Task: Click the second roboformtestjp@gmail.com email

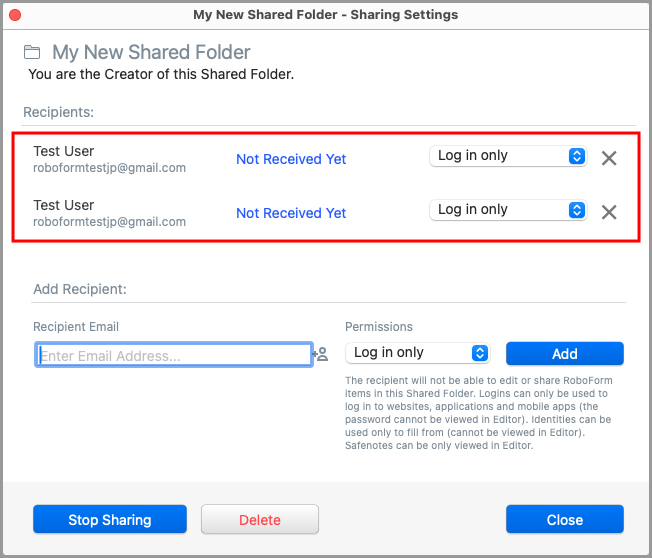Action: pos(109,222)
